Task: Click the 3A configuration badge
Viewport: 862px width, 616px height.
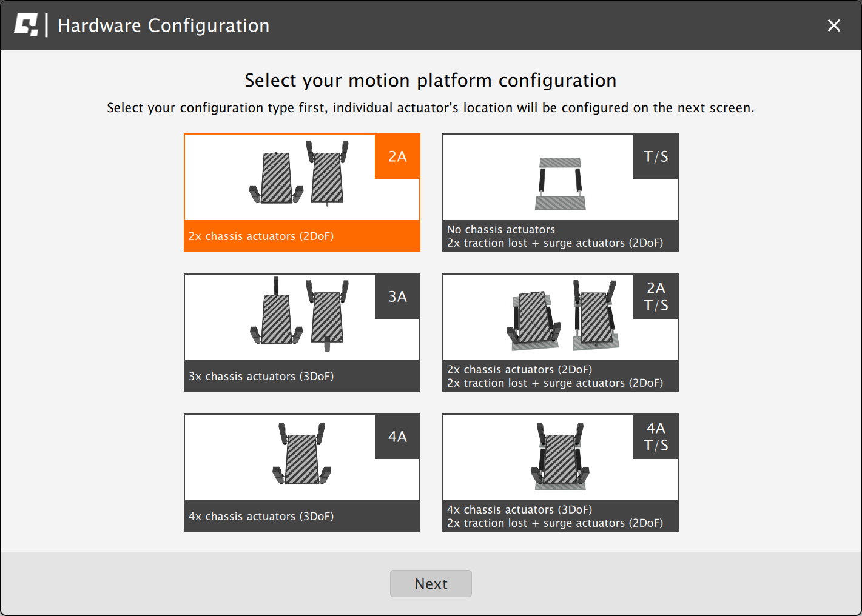Action: click(397, 296)
